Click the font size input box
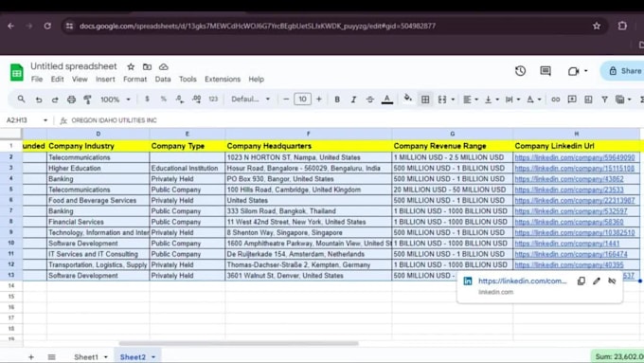The width and height of the screenshot is (644, 363). coord(302,100)
